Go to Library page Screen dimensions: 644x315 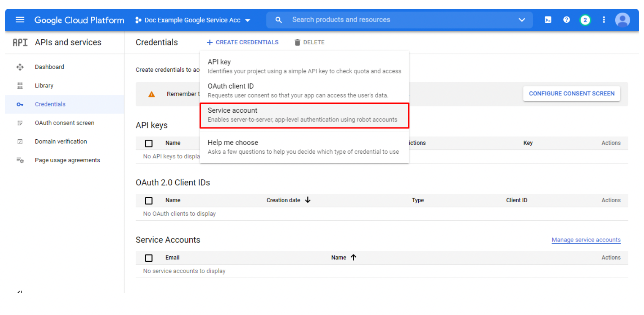click(x=44, y=86)
